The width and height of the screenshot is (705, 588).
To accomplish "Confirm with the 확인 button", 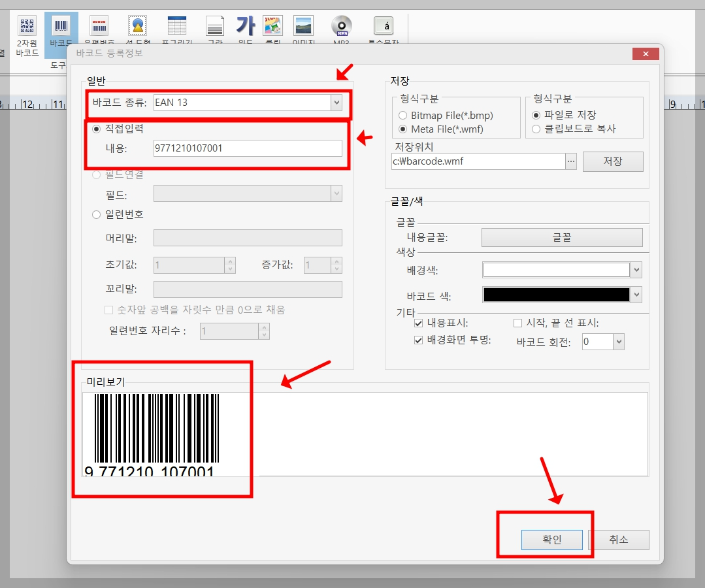I will [x=551, y=540].
